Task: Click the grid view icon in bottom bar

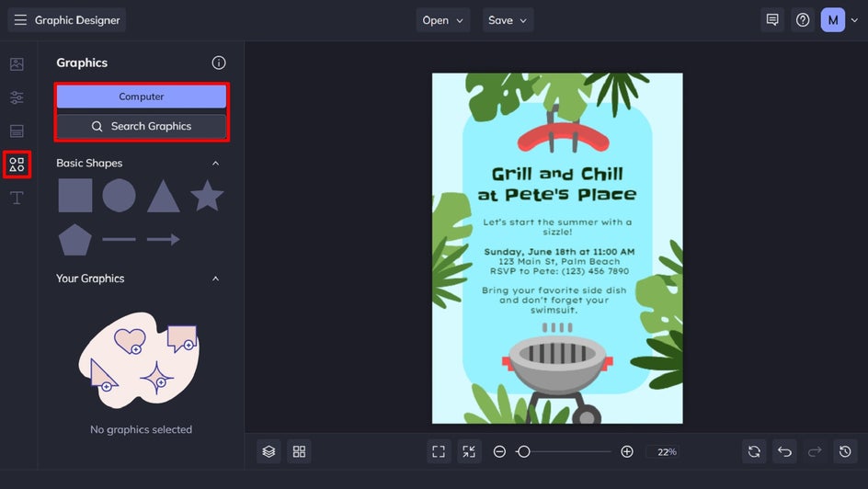Action: (x=299, y=451)
